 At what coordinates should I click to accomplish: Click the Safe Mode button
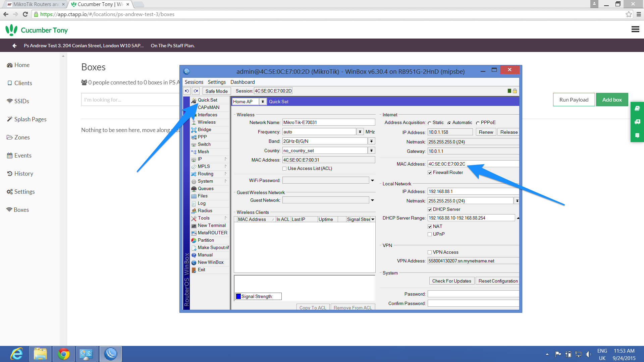click(216, 91)
